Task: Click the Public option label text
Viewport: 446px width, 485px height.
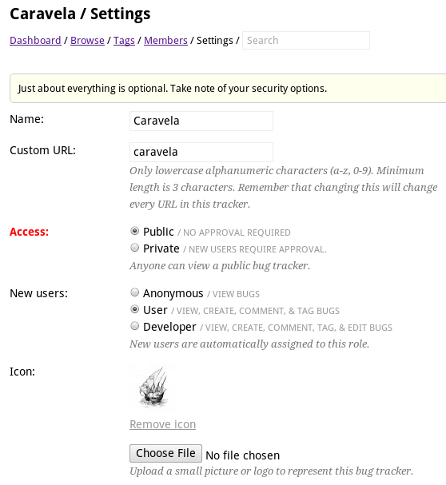Action: 158,232
